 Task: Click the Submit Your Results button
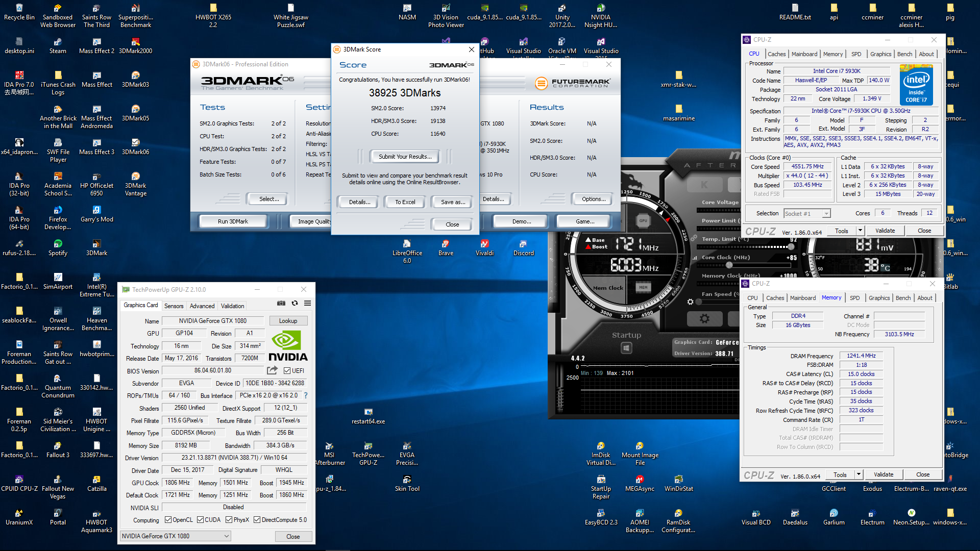tap(405, 157)
